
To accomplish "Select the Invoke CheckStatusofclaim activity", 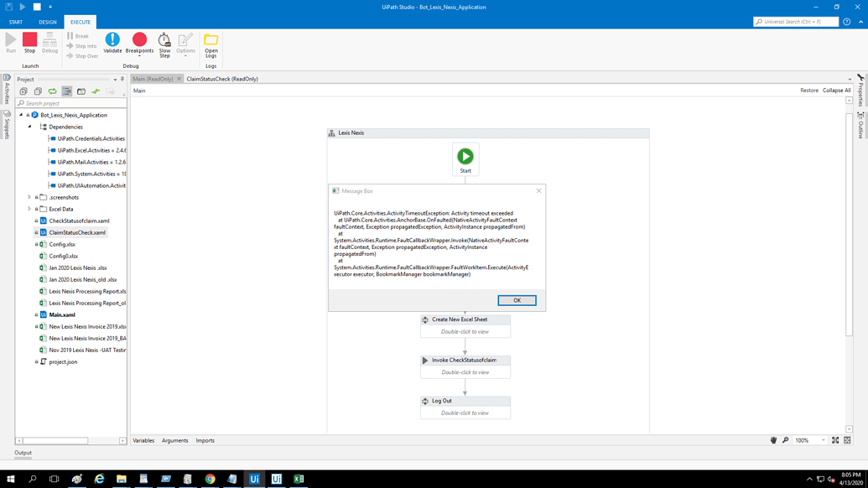I will 465,366.
